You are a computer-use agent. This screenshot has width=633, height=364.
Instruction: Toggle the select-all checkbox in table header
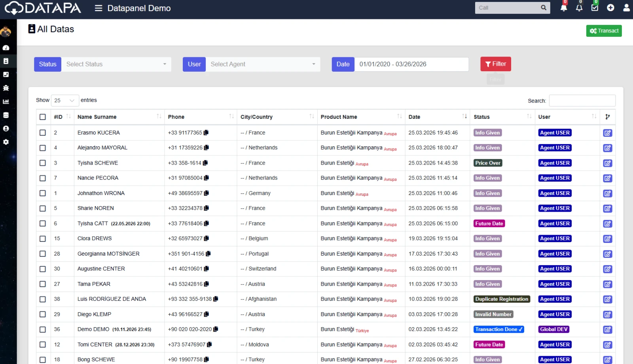(43, 117)
